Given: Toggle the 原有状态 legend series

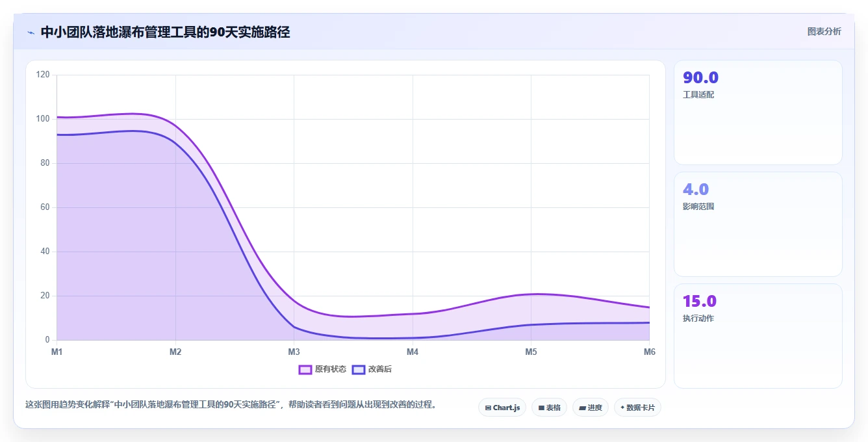Looking at the screenshot, I should (x=322, y=369).
